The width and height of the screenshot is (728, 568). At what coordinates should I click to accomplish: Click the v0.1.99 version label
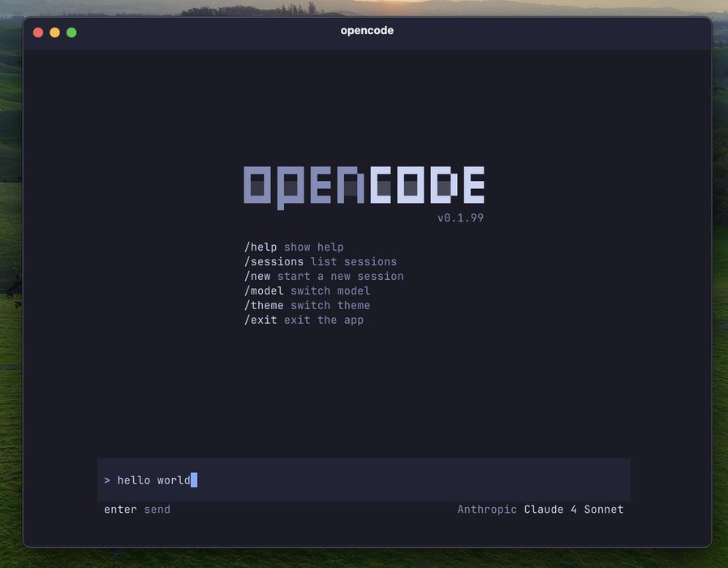[x=460, y=217]
